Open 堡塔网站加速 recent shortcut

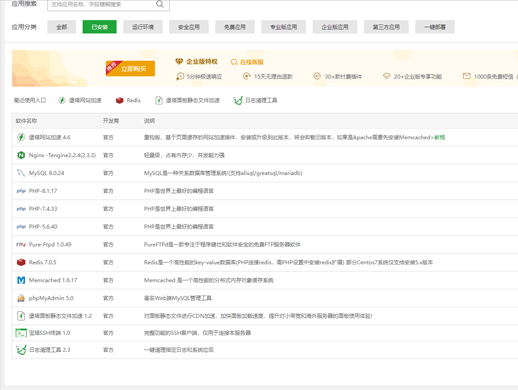tap(80, 100)
